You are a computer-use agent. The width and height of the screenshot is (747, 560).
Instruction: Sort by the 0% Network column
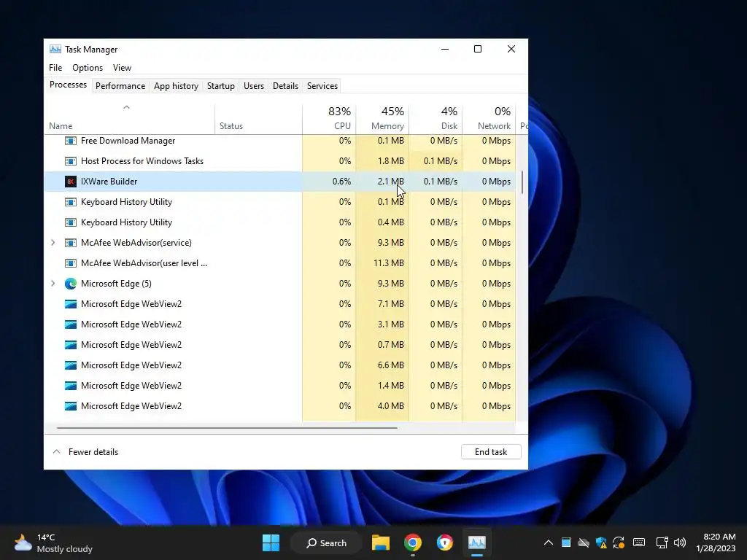point(489,119)
